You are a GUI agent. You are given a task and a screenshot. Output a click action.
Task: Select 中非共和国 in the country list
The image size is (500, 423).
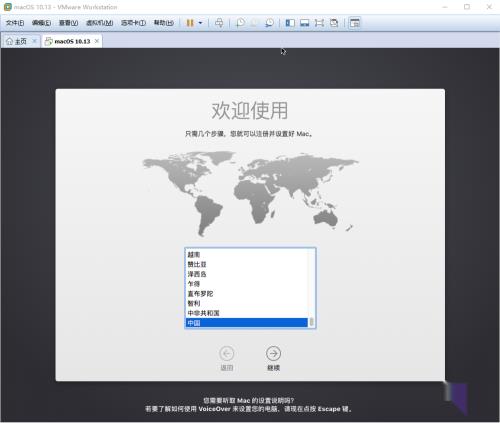click(247, 313)
